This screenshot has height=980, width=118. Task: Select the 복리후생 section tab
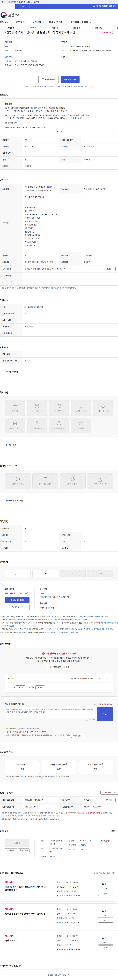point(77,28)
